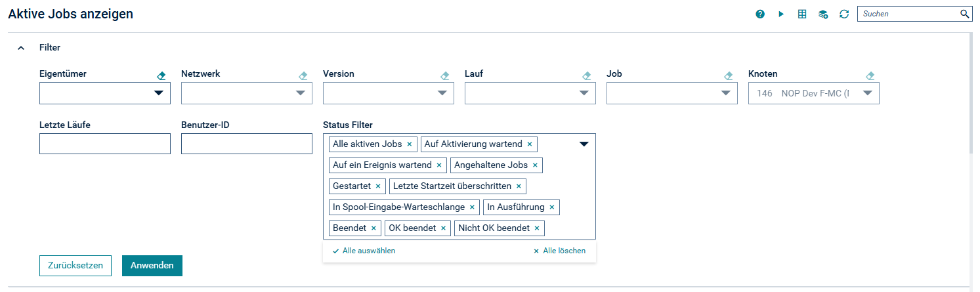Image resolution: width=980 pixels, height=292 pixels.
Task: Click the vertical scrollbar
Action: (x=971, y=92)
